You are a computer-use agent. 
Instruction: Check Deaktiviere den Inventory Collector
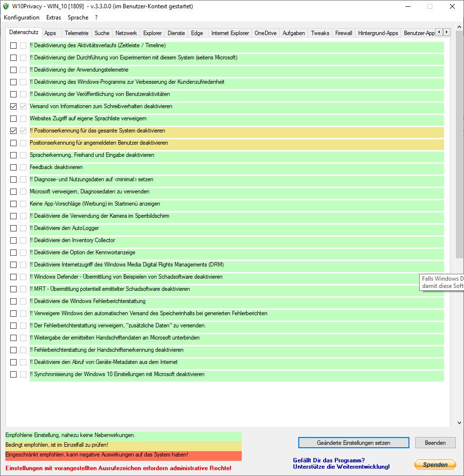point(13,240)
